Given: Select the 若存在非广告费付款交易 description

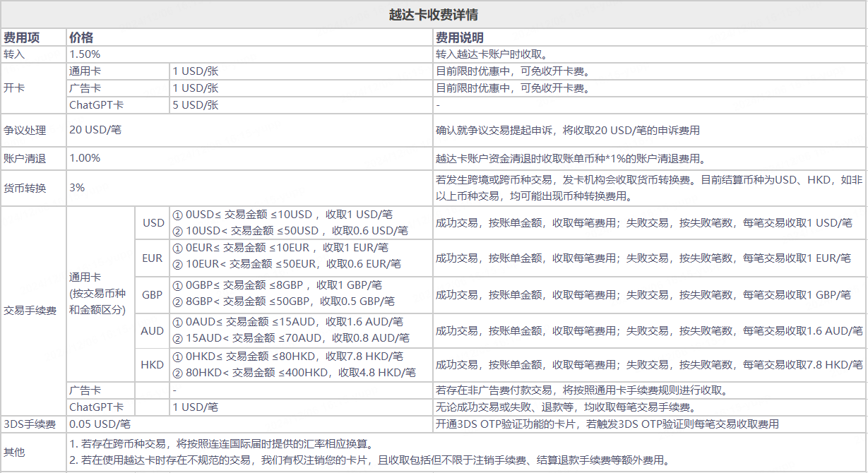Looking at the screenshot, I should point(582,390).
